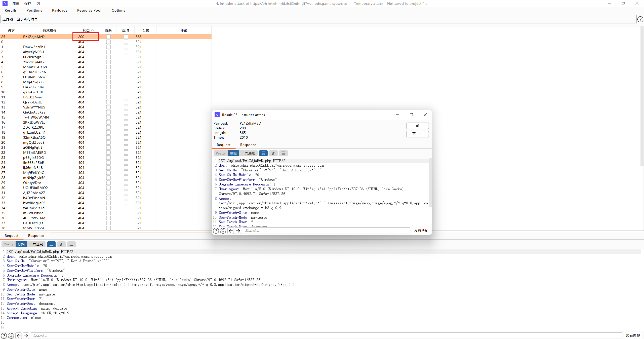This screenshot has height=339, width=644.
Task: Open the 攻击 menu in the menu bar
Action: (x=16, y=4)
